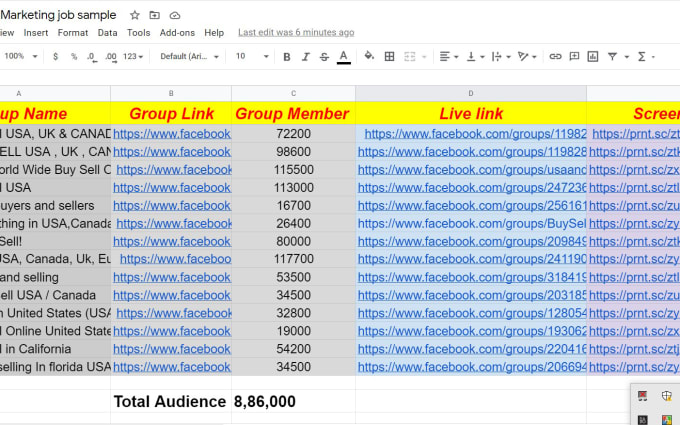
Task: Open the Data menu
Action: (x=107, y=33)
